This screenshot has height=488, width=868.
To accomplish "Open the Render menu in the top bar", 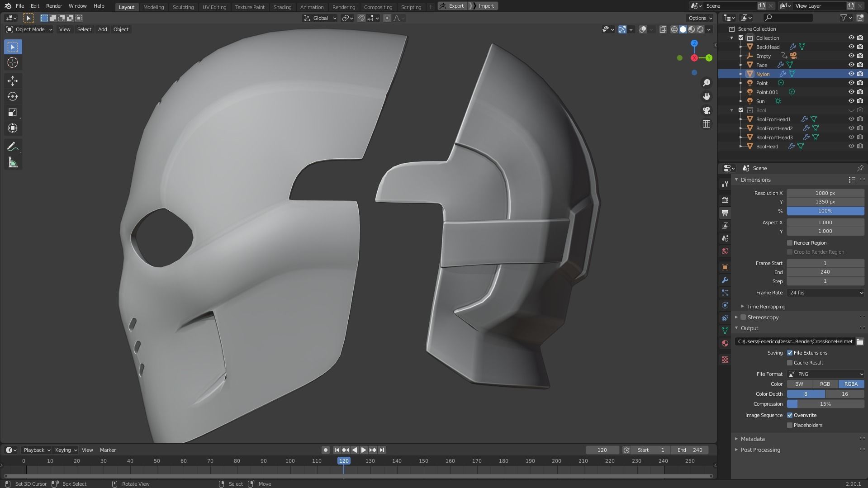I will pyautogui.click(x=54, y=6).
